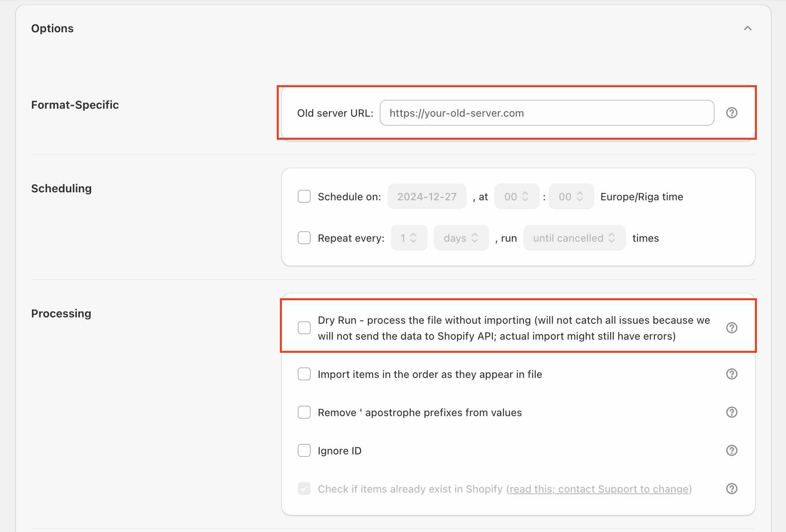Open the schedule hour dropdown
Image resolution: width=786 pixels, height=532 pixels.
[x=516, y=196]
